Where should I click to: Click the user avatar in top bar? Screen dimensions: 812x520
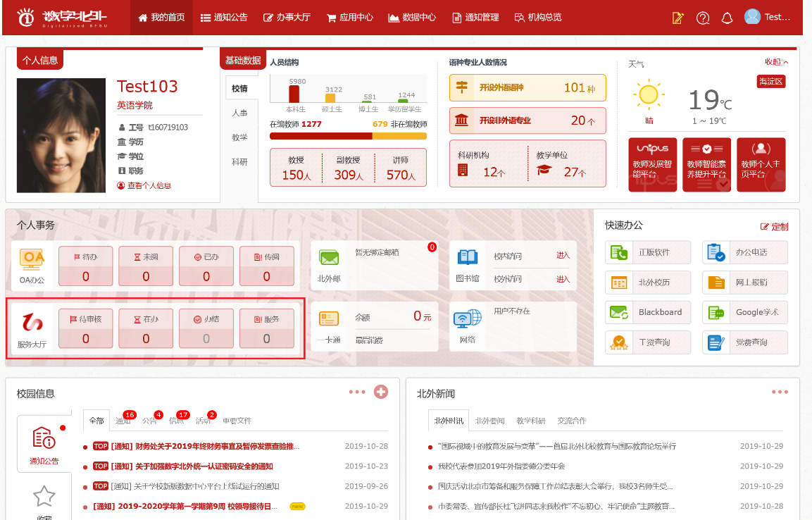coord(752,17)
